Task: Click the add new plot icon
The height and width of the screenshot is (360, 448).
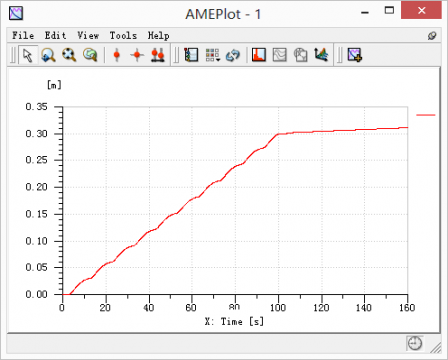Action: 355,55
